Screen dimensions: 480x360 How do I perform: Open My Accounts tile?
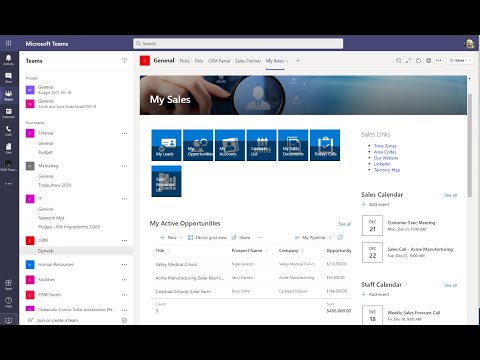[x=230, y=145]
